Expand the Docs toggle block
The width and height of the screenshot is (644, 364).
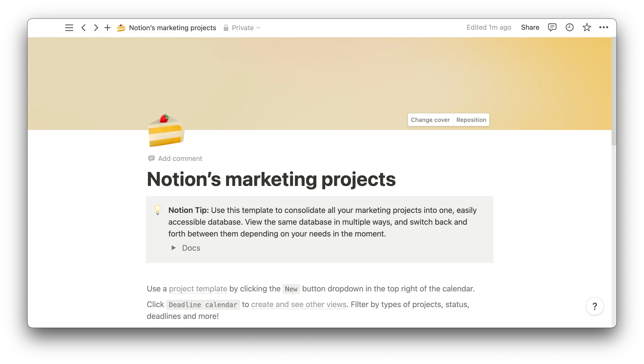(173, 248)
